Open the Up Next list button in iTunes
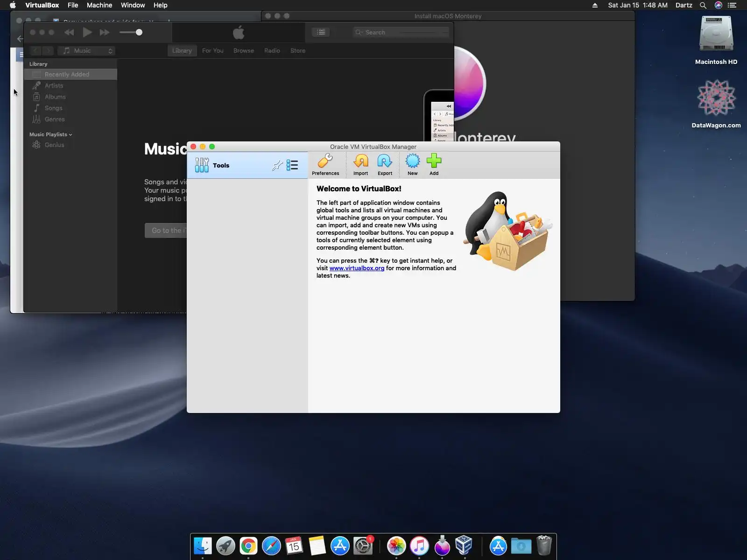Viewport: 747px width, 560px height. [321, 32]
